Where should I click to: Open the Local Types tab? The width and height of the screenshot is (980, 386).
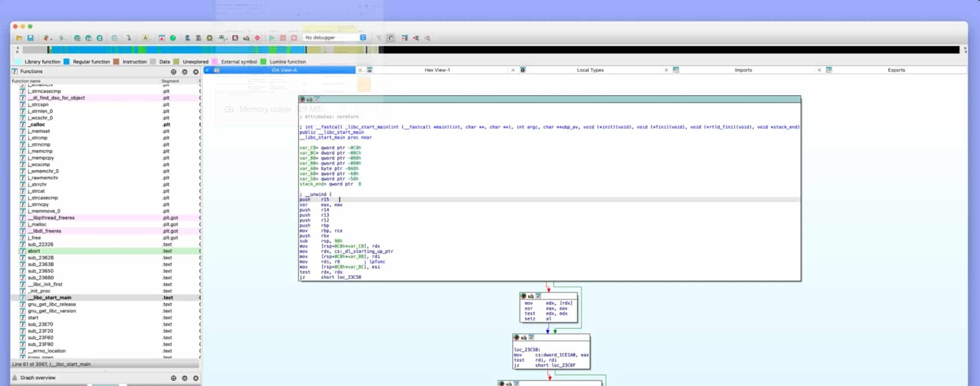point(590,70)
